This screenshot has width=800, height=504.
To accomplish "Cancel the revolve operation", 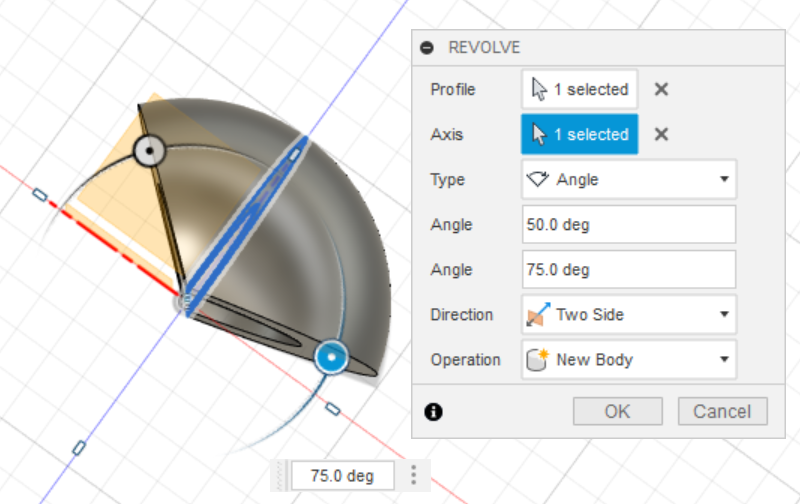I will pyautogui.click(x=722, y=411).
